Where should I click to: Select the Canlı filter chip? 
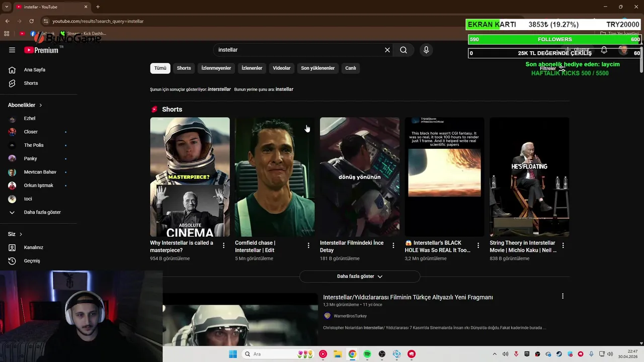coord(351,68)
